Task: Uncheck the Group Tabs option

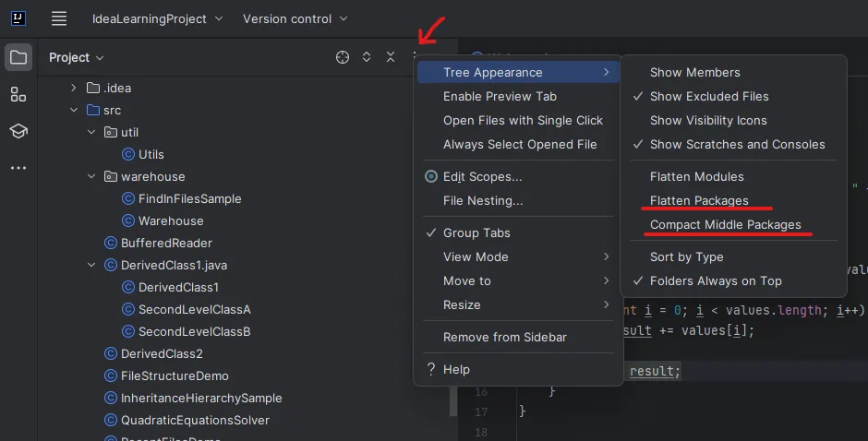Action: point(476,232)
